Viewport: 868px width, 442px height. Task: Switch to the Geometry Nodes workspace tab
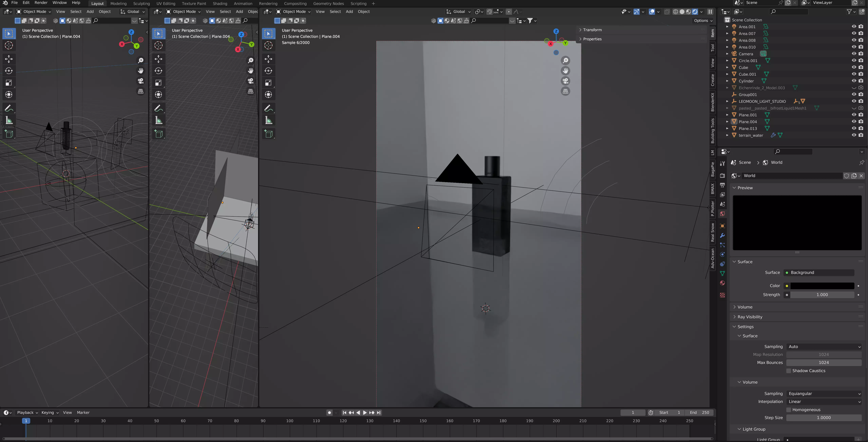point(328,3)
